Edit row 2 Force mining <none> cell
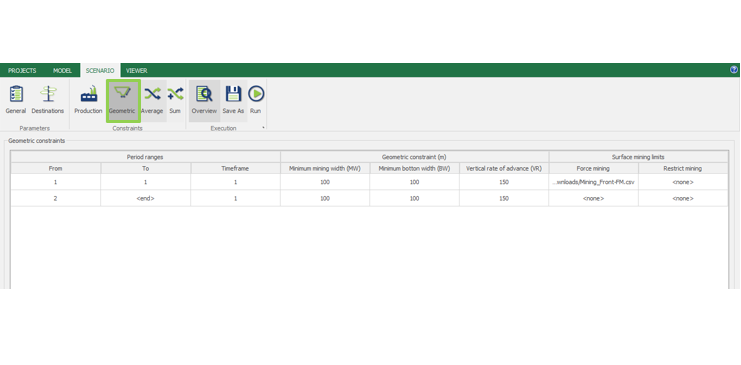The image size is (741, 365). pyautogui.click(x=594, y=199)
